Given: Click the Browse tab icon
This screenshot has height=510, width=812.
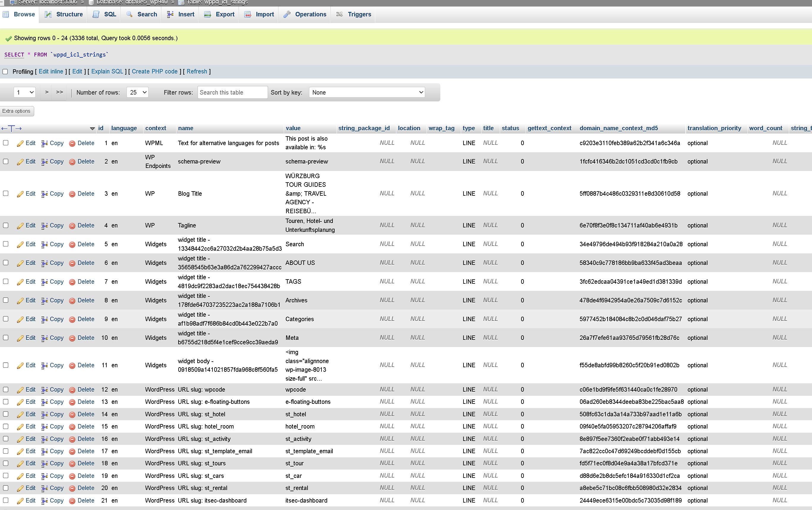Looking at the screenshot, I should [6, 15].
